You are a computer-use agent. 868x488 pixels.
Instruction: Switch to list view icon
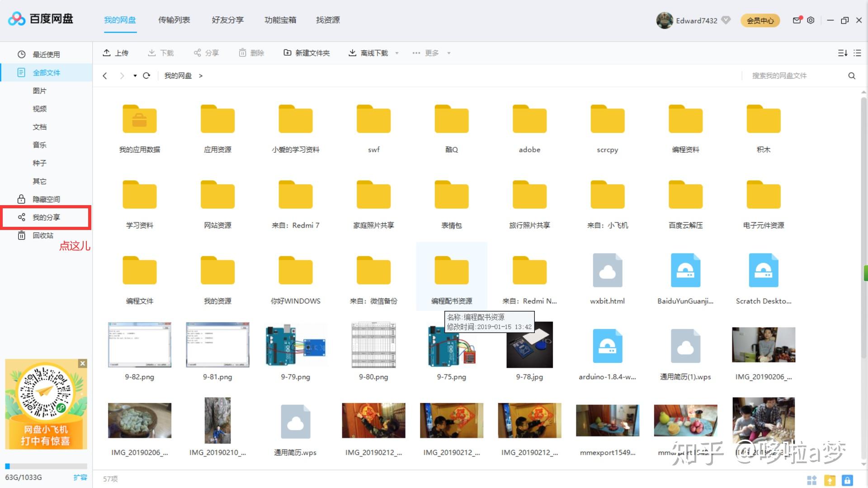pyautogui.click(x=857, y=53)
